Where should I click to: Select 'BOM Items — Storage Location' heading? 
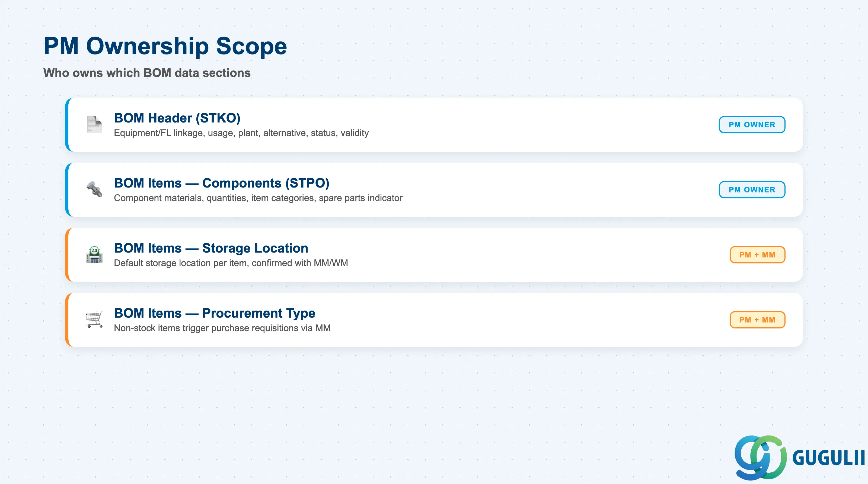pyautogui.click(x=211, y=248)
